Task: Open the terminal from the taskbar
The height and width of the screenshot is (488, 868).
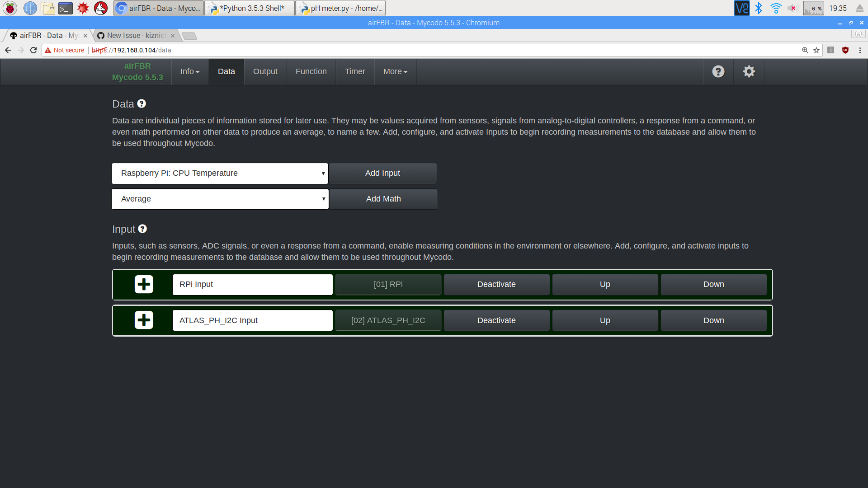Action: [66, 8]
